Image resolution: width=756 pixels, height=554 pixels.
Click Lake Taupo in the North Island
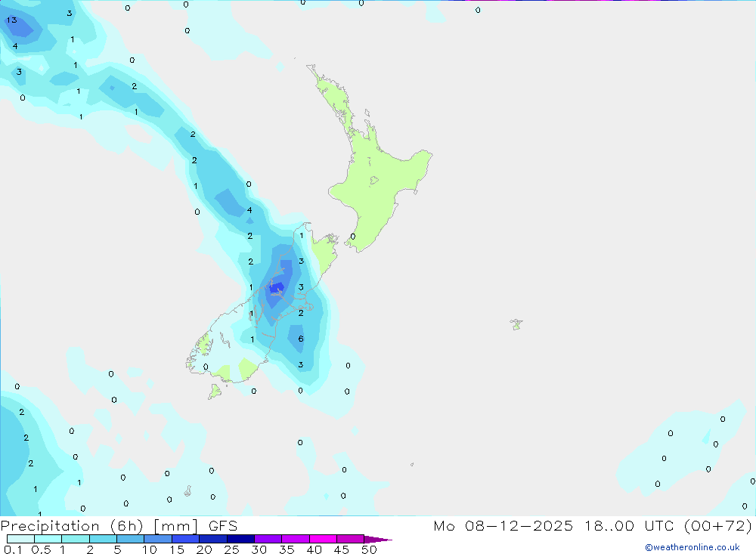click(374, 181)
